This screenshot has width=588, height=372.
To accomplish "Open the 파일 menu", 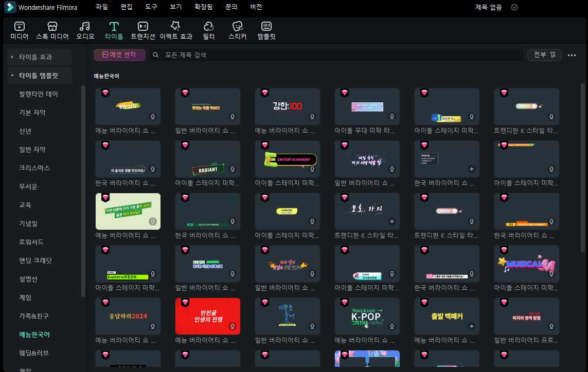I will [102, 7].
